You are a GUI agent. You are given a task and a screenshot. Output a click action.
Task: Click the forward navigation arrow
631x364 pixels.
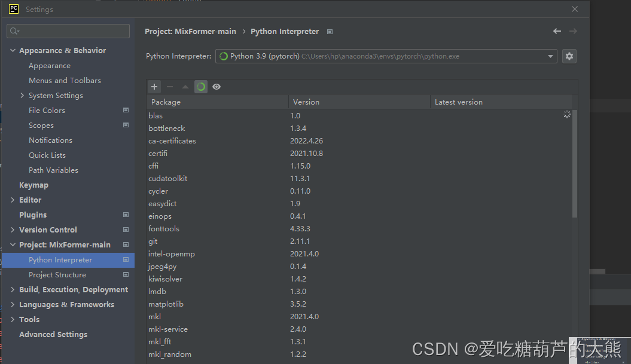coord(573,31)
